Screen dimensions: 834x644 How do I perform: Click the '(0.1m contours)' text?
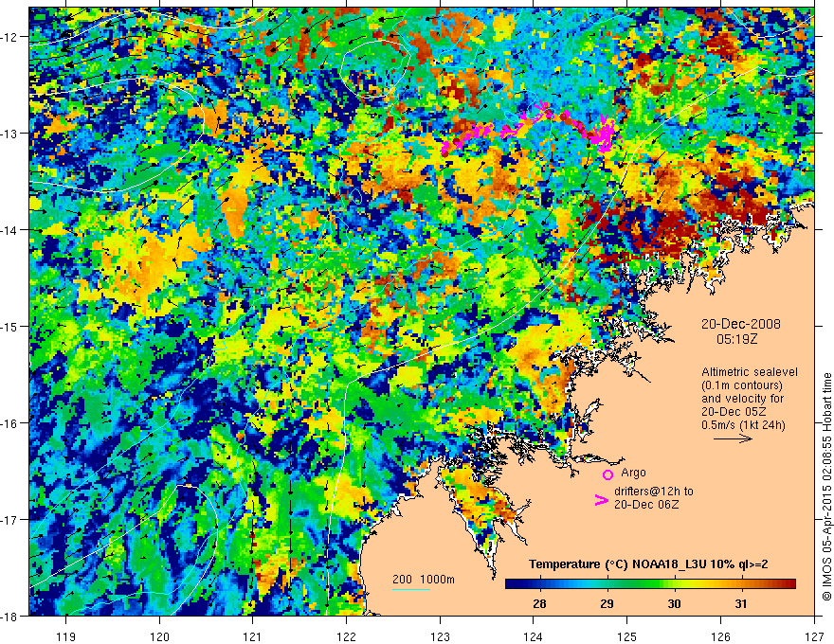click(742, 385)
